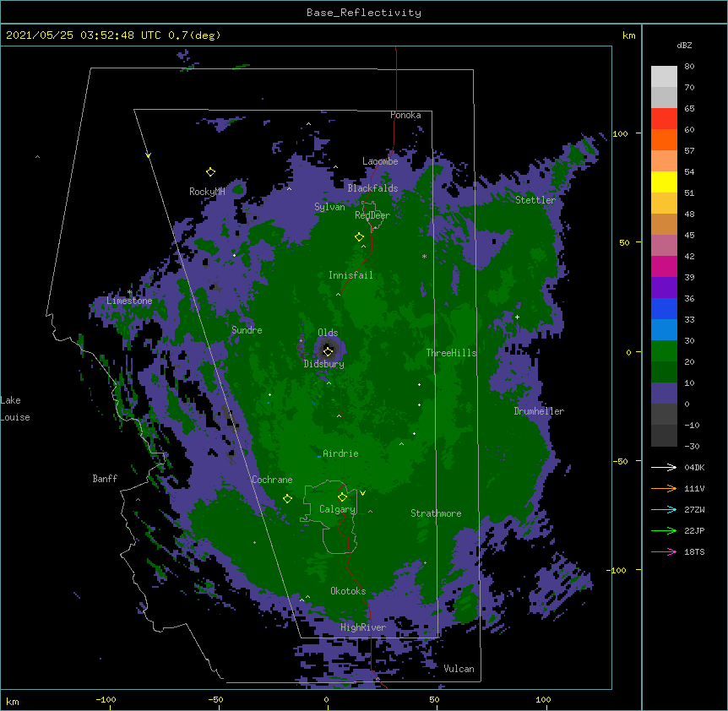Click the yellow diamond marker above the Calgary label
728x711 pixels.
click(x=342, y=497)
